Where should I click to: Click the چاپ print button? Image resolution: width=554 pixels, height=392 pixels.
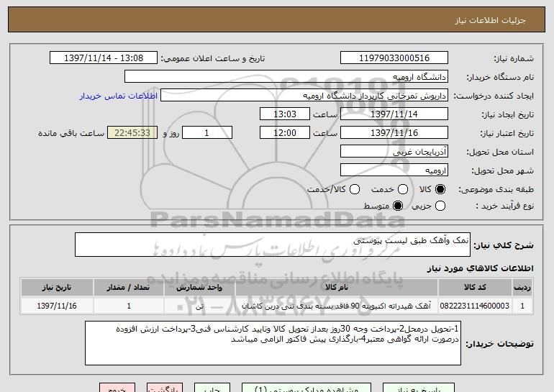212,388
